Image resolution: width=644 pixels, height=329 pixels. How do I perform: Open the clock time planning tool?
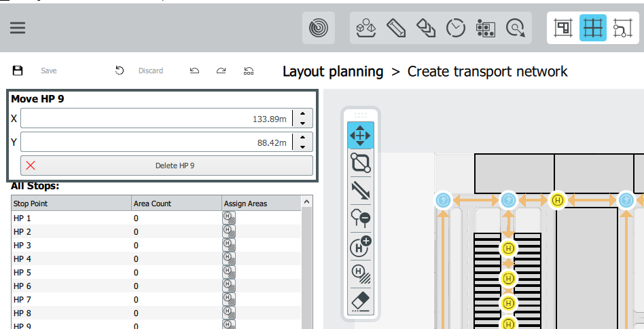click(456, 28)
